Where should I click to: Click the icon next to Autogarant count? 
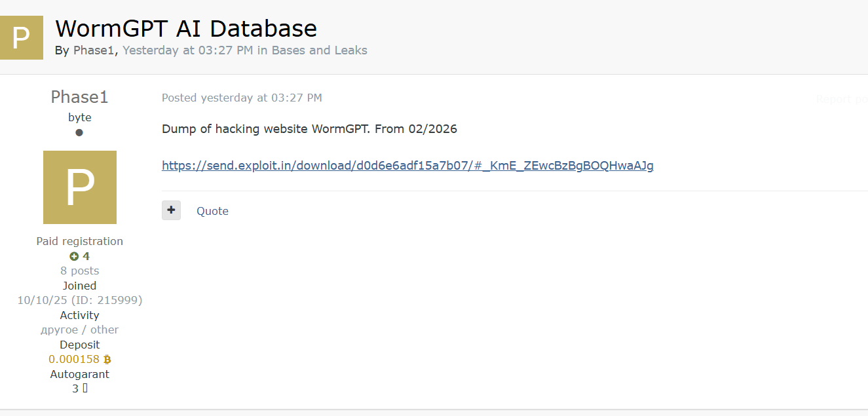[x=85, y=388]
